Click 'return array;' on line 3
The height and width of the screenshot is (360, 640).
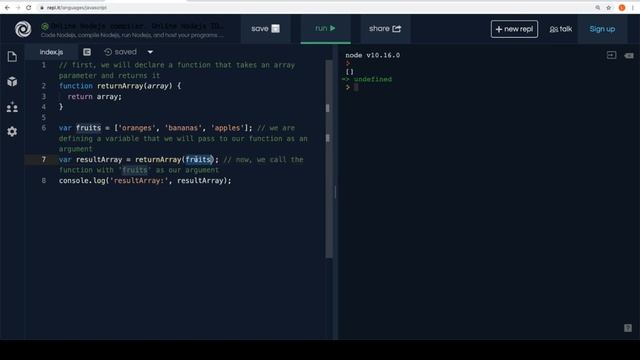pyautogui.click(x=94, y=96)
